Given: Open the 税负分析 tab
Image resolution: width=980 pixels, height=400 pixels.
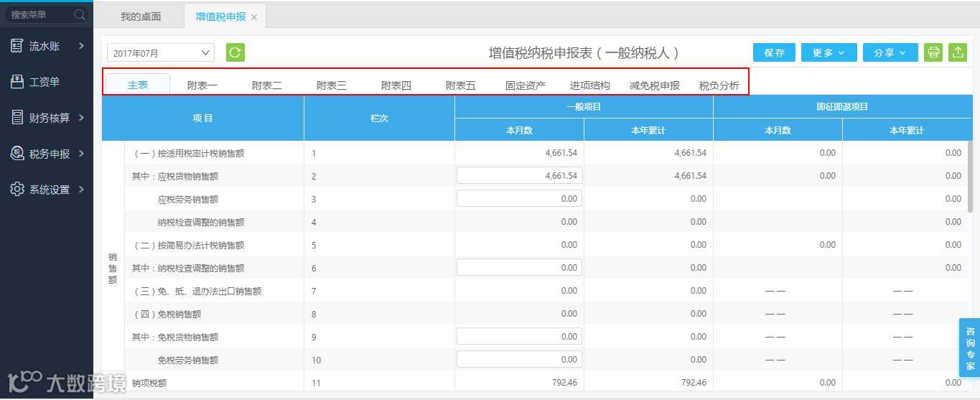Looking at the screenshot, I should 719,85.
